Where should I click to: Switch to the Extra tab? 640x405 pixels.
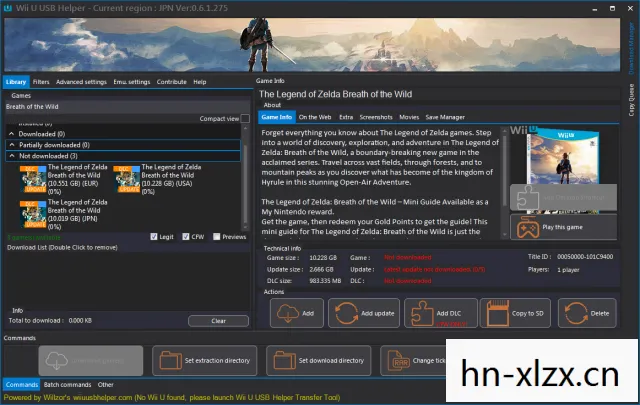[x=346, y=117]
